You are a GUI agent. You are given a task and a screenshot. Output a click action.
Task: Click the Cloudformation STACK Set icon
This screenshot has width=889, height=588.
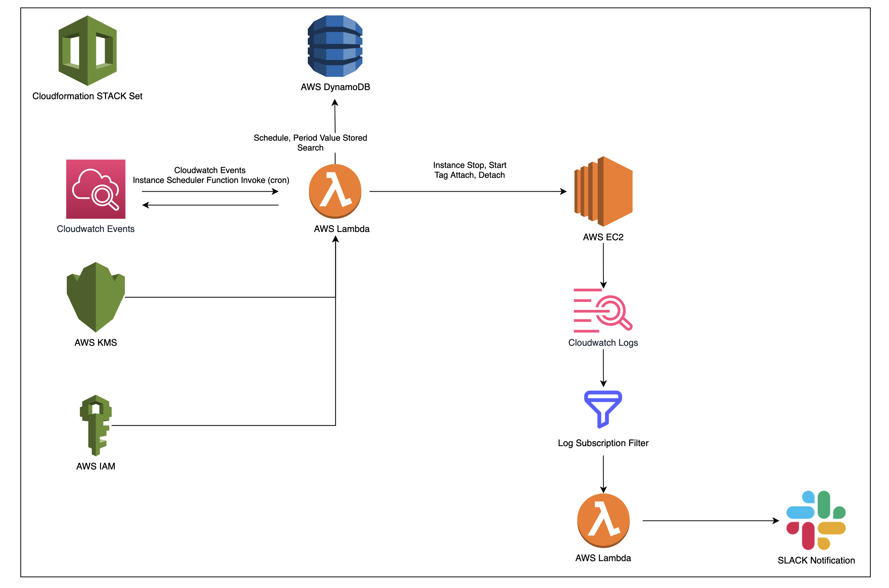point(88,51)
